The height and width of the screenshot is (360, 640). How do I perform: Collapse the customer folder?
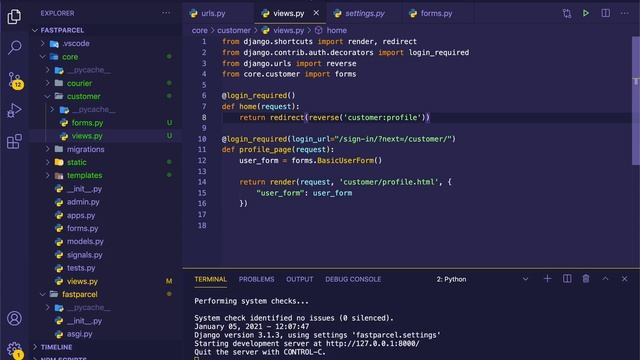click(48, 96)
